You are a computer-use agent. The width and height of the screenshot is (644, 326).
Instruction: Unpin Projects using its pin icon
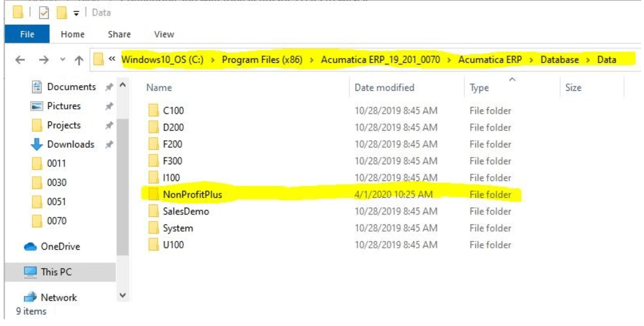(x=108, y=126)
